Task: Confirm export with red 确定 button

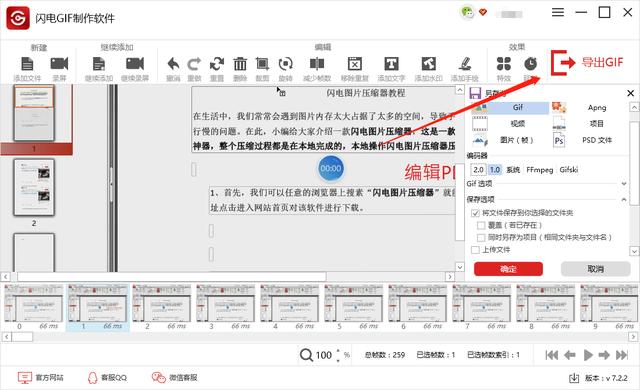Action: pos(508,269)
